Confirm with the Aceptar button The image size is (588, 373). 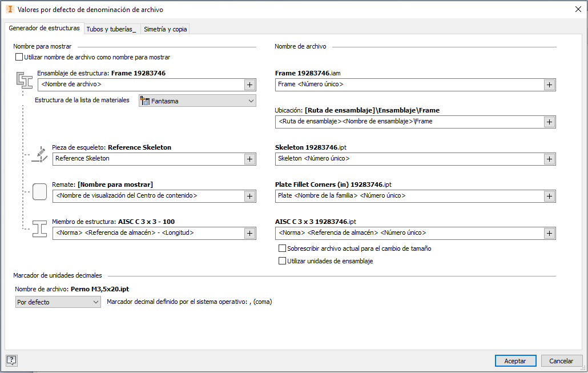(515, 360)
